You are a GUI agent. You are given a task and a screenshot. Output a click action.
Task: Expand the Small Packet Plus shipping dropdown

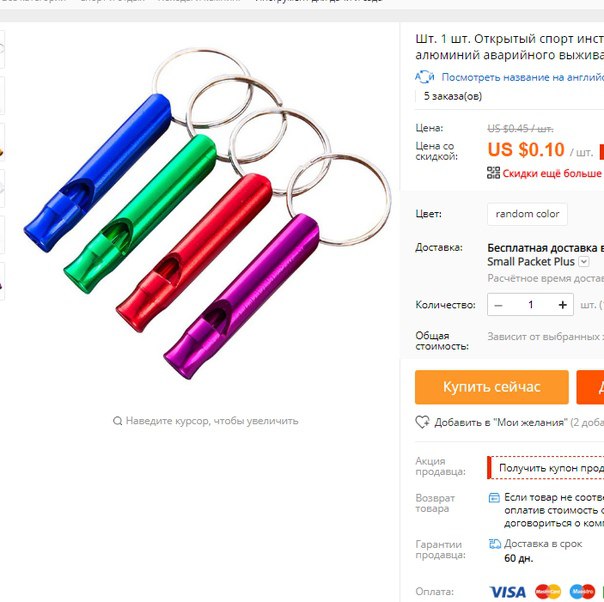(584, 262)
